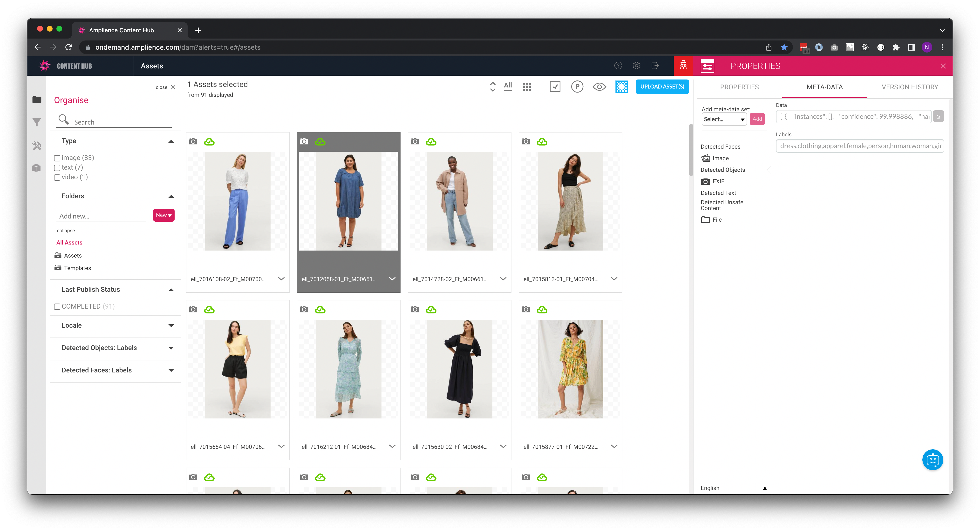Collapse the Folders section

click(171, 196)
